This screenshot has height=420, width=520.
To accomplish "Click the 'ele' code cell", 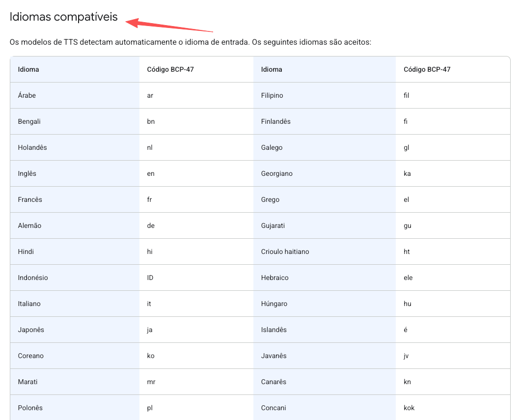I will click(453, 278).
